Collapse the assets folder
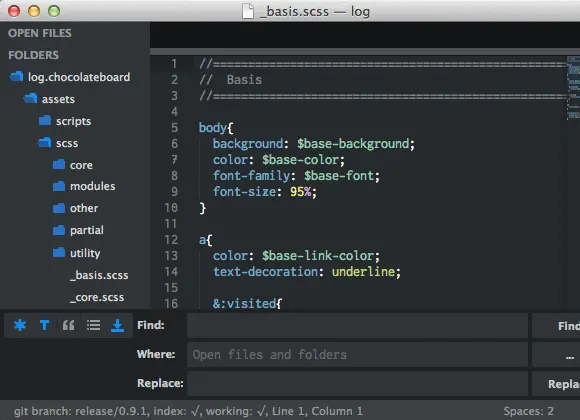 point(31,99)
